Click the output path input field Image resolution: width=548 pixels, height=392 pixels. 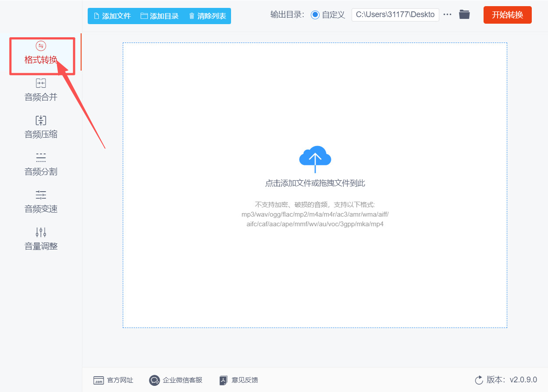[x=395, y=14]
